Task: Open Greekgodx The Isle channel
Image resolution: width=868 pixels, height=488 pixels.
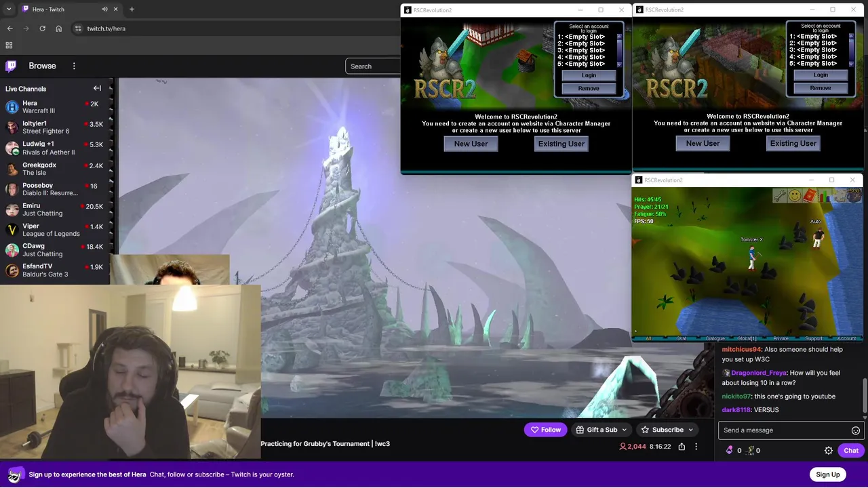Action: tap(55, 169)
